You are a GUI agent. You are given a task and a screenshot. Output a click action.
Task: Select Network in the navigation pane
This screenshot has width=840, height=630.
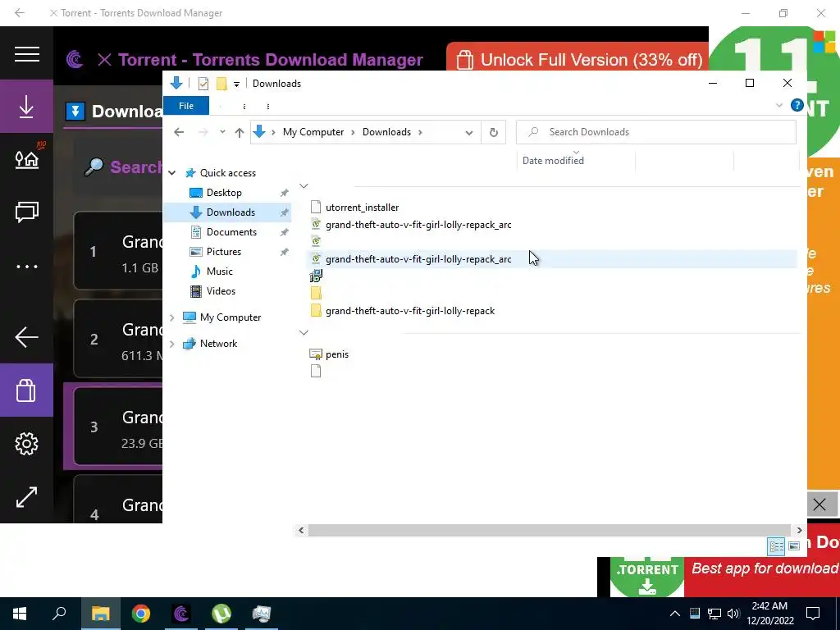pos(218,344)
